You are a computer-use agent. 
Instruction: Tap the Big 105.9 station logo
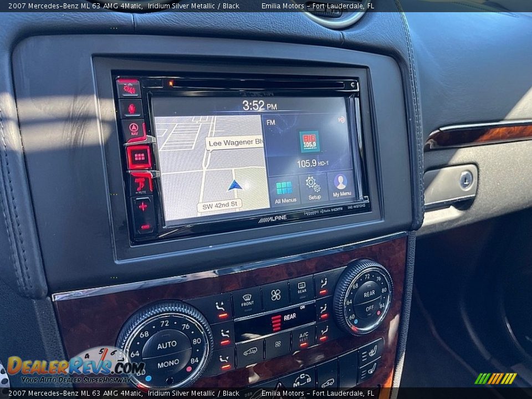click(x=309, y=141)
